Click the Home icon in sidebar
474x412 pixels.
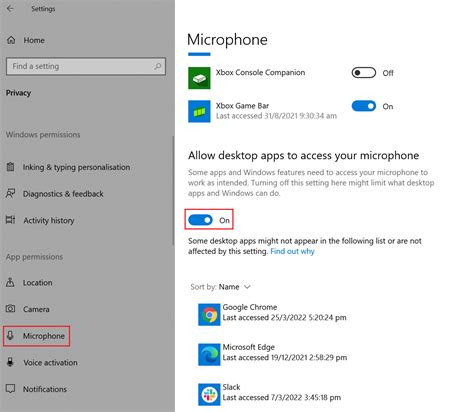11,40
